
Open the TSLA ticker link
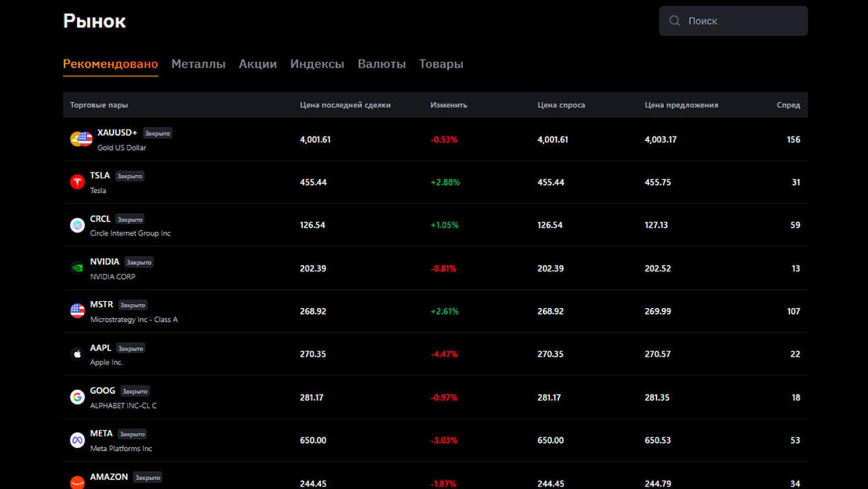tap(100, 176)
